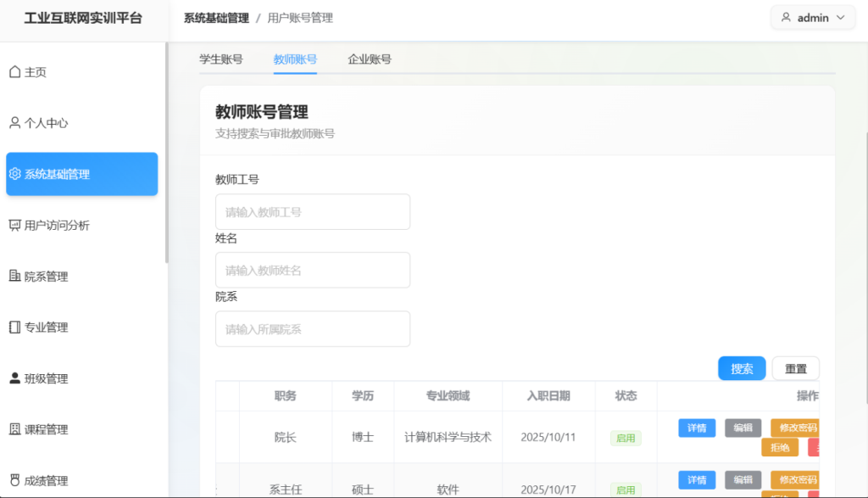Click into the 请输入教师姓名 field
The image size is (868, 498).
(313, 270)
